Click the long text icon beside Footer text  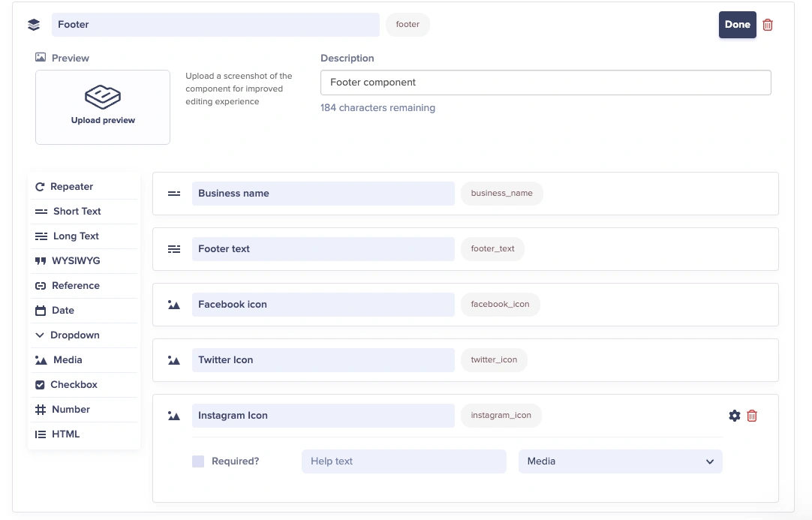pyautogui.click(x=174, y=249)
